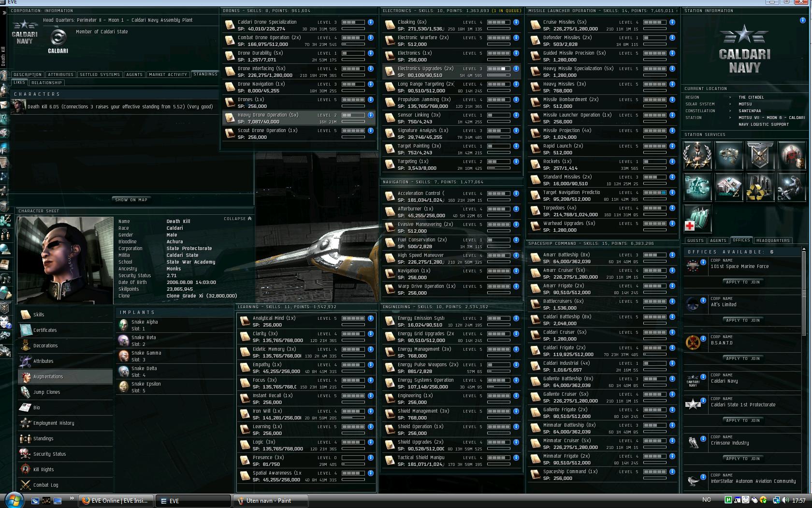This screenshot has width=812, height=508.
Task: Open the Combat Log section
Action: (66, 485)
